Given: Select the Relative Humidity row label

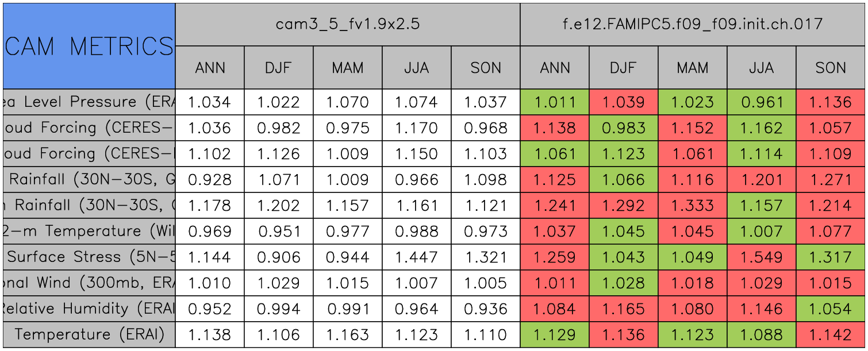Looking at the screenshot, I should [89, 308].
